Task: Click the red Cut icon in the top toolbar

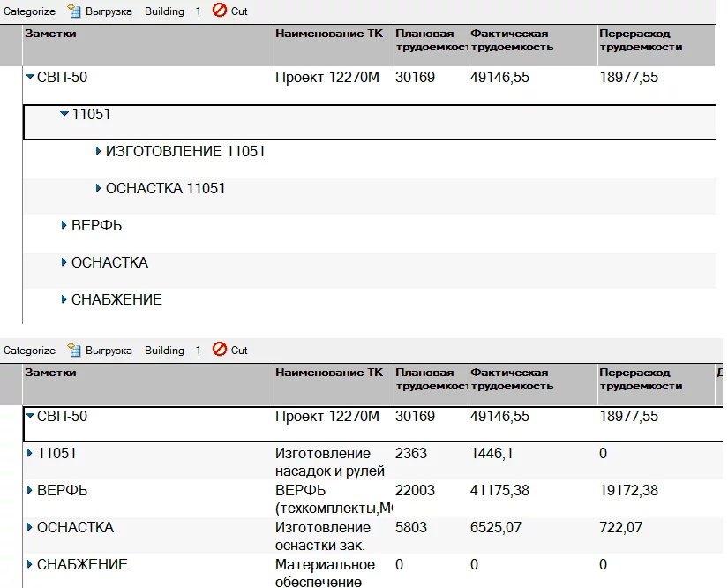Action: tap(220, 11)
